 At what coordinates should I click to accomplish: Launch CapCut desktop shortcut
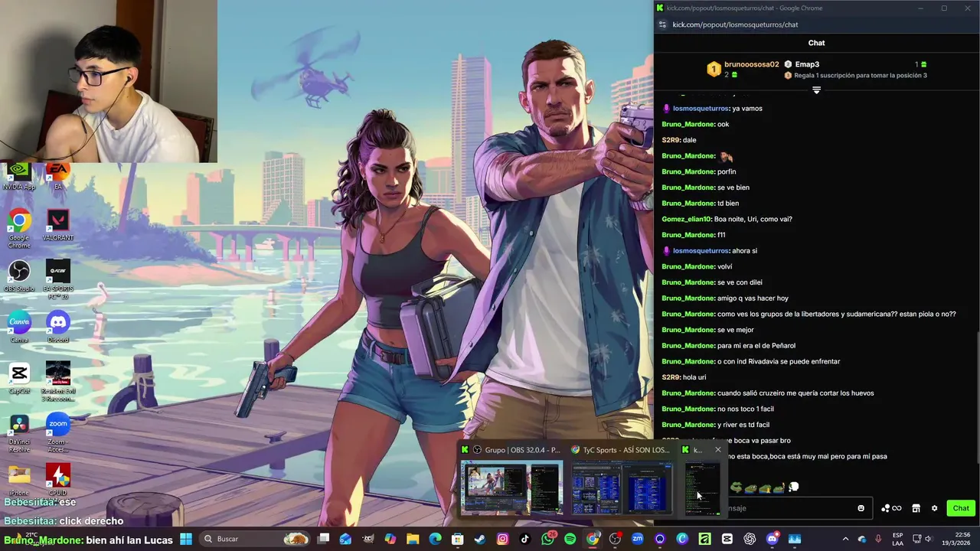(19, 379)
